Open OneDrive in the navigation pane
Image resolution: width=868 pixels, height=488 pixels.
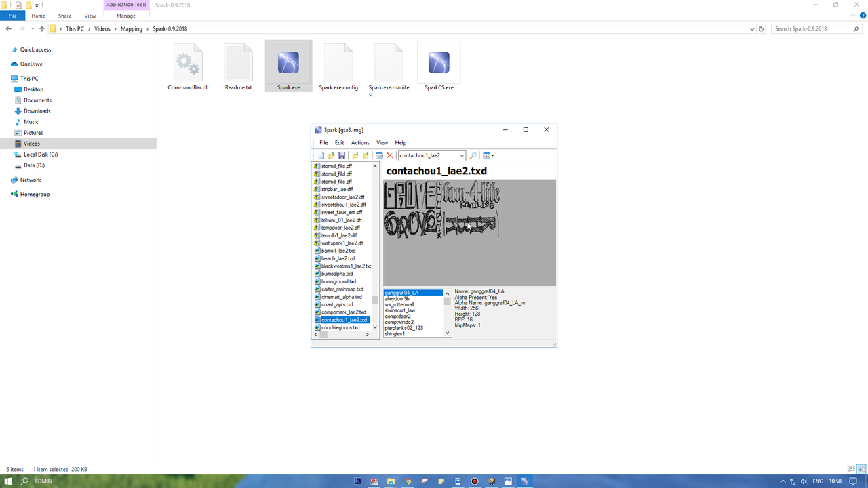point(31,64)
